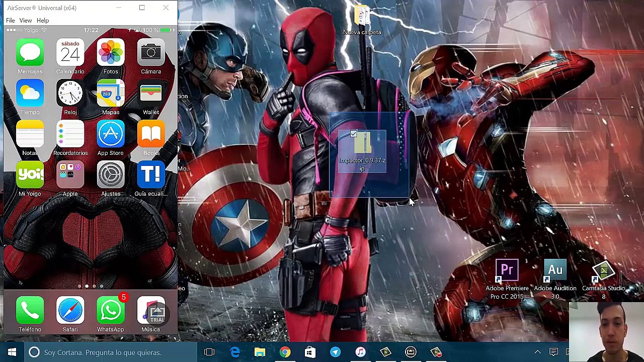
Task: Maximize the AirServer window
Action: coord(142,8)
